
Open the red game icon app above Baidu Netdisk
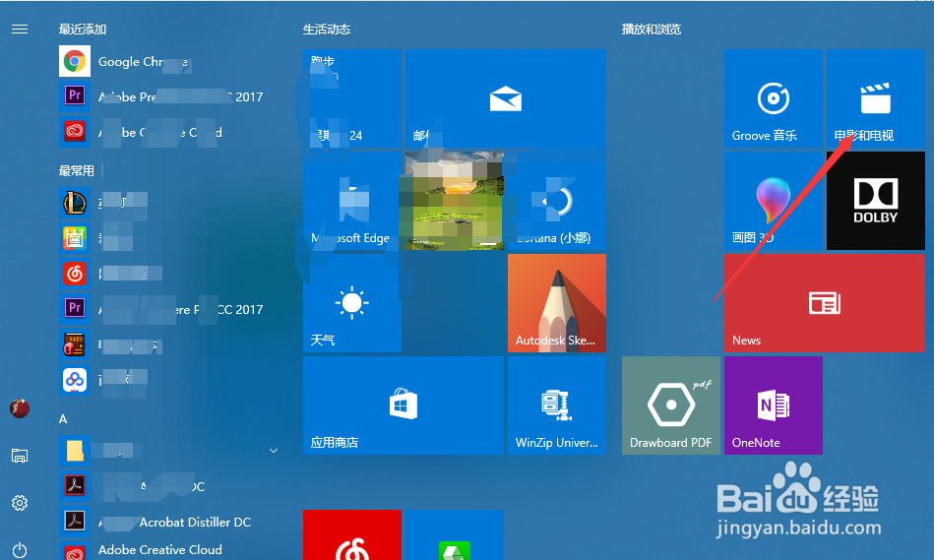click(75, 344)
